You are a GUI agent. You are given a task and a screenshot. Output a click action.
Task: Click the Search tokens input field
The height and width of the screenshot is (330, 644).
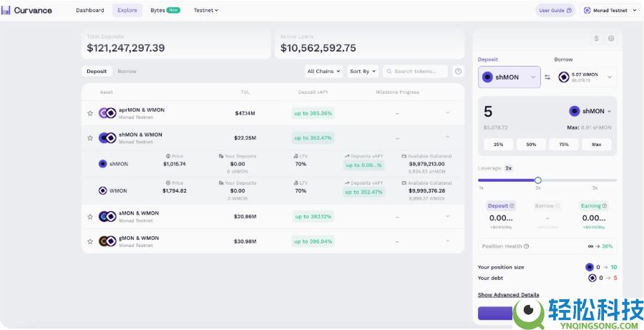419,72
